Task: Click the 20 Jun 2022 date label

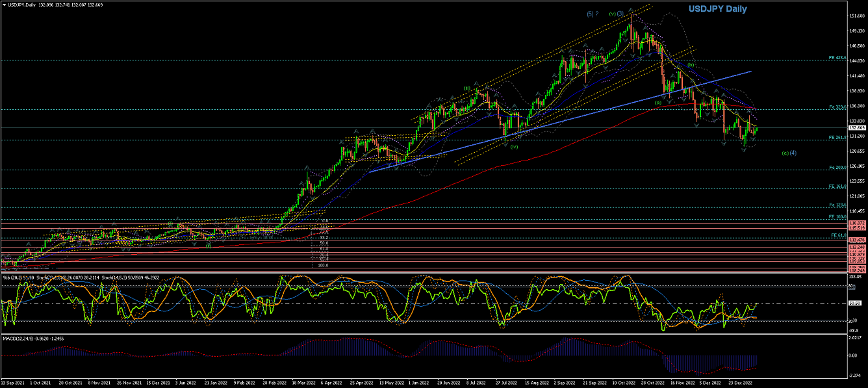Action: pyautogui.click(x=450, y=383)
